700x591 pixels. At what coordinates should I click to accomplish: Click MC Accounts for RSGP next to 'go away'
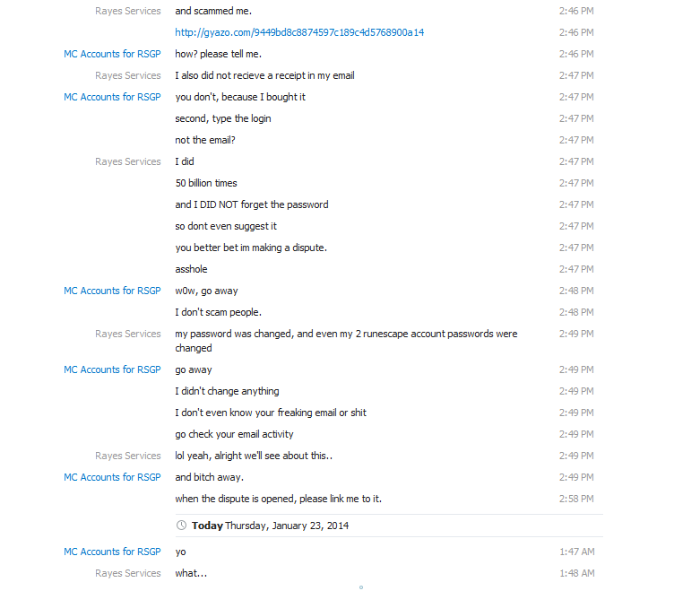112,369
